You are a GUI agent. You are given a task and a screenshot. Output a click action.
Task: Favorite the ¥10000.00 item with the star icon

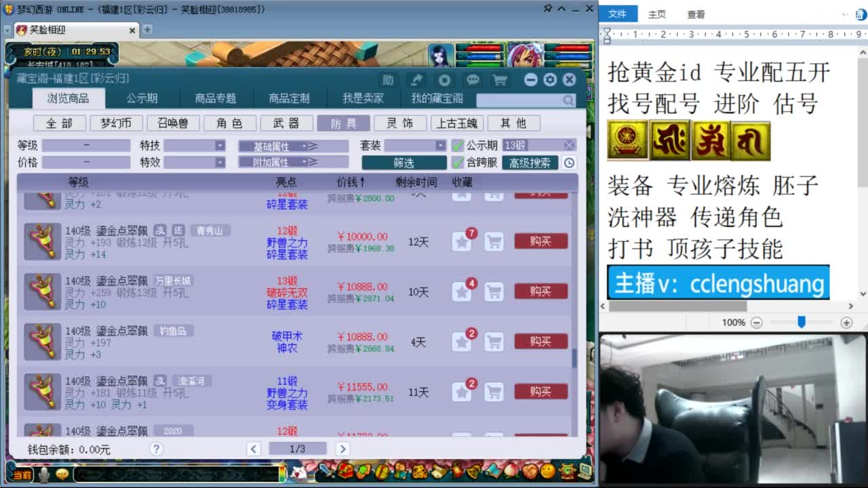coord(462,242)
